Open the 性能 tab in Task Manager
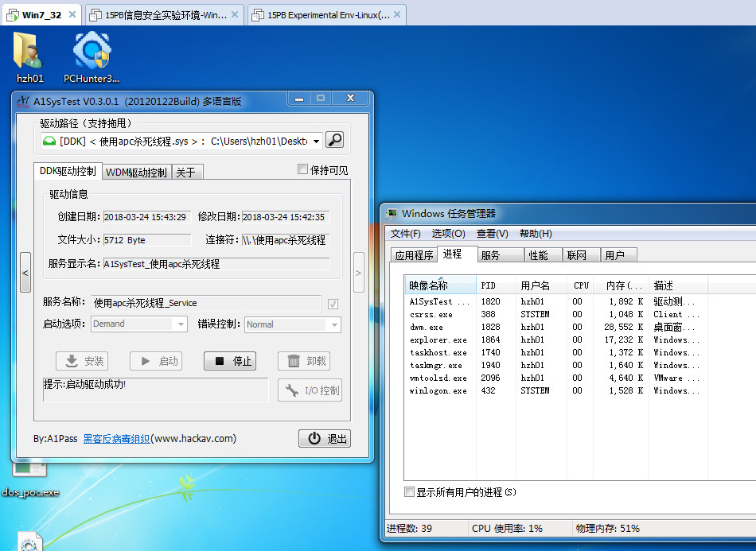Viewport: 756px width, 551px height. 543,255
